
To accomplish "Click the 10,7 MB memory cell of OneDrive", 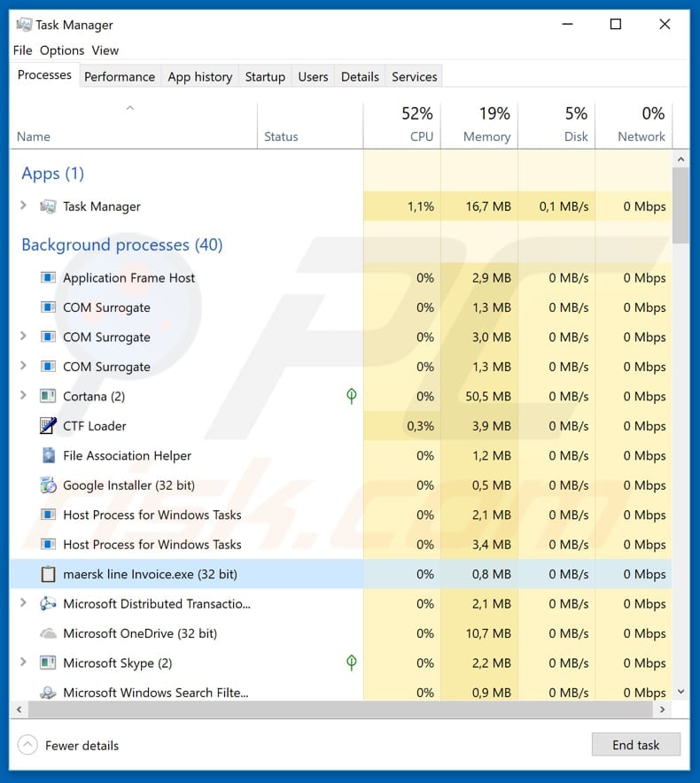I will click(479, 633).
